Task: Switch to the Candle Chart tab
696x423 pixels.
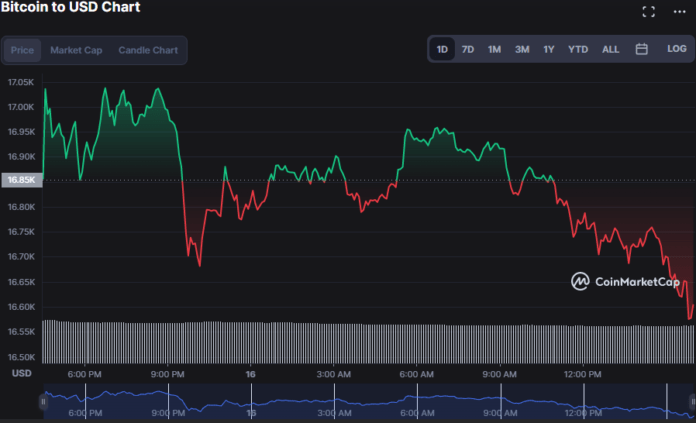Action: coord(149,50)
